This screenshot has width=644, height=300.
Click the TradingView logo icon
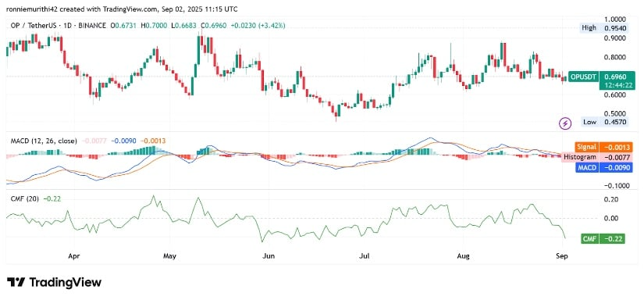(15, 282)
